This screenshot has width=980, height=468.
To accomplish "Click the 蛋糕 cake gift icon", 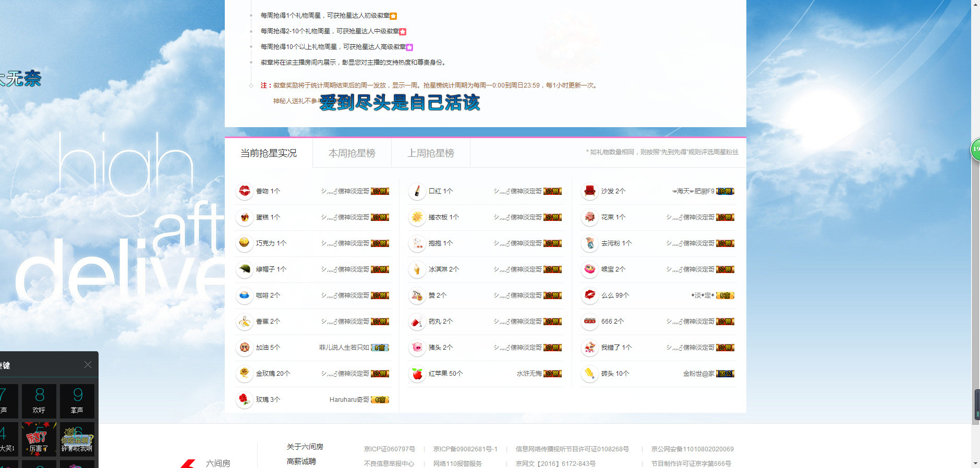I will (x=244, y=217).
